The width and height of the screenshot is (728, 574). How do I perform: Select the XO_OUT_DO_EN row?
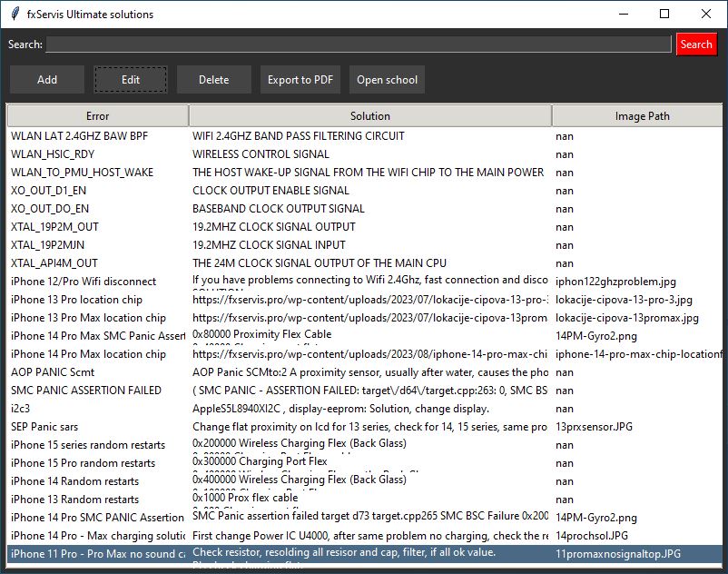point(365,209)
